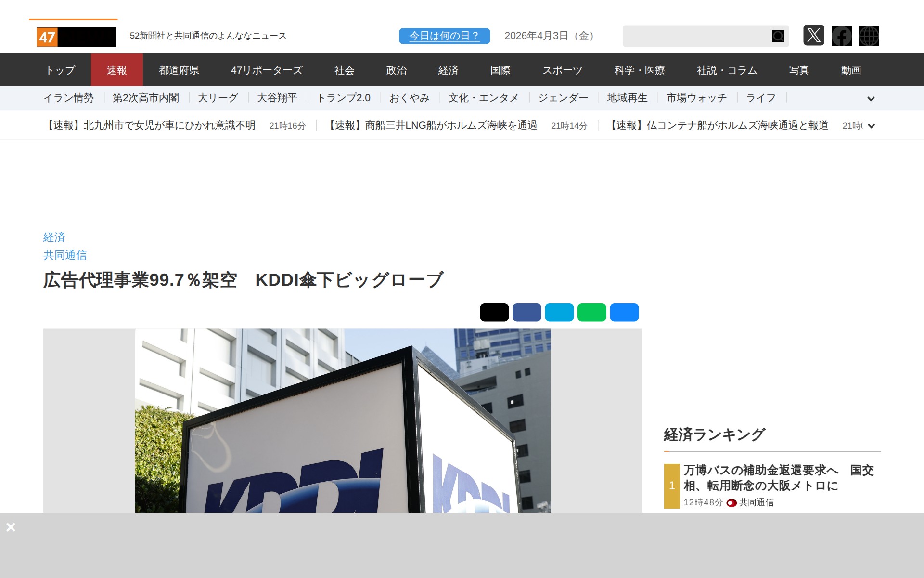
Task: Expand the breaking news ticker chevron
Action: [871, 126]
